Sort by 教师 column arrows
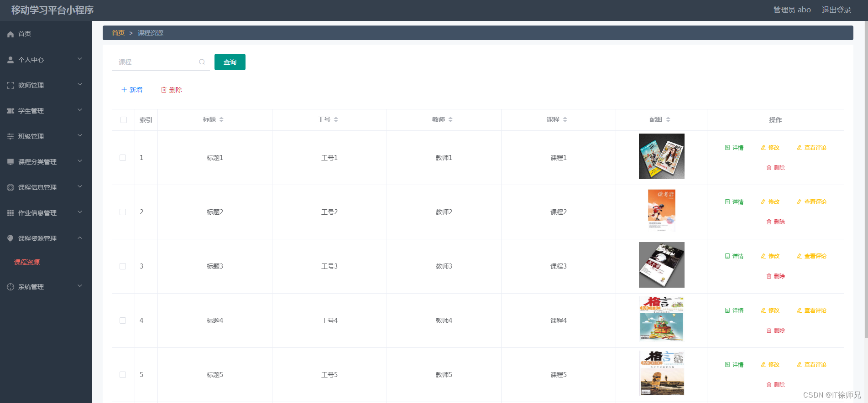 tap(450, 119)
